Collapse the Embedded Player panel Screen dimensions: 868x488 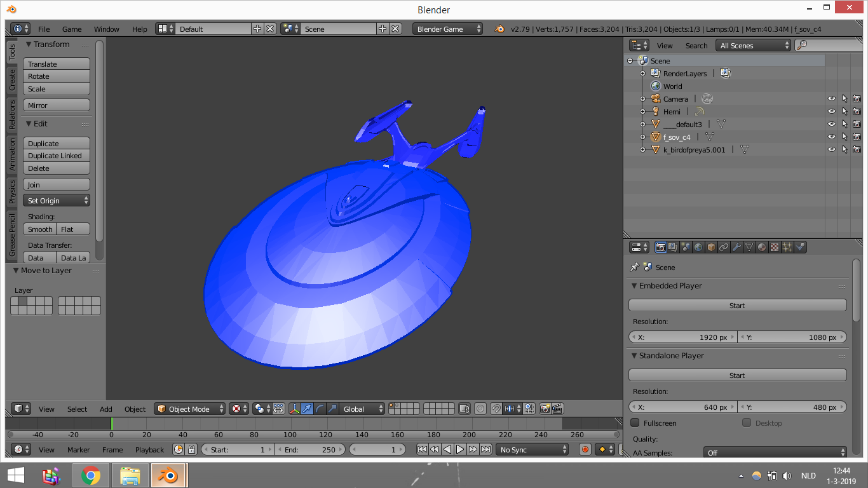pyautogui.click(x=634, y=285)
